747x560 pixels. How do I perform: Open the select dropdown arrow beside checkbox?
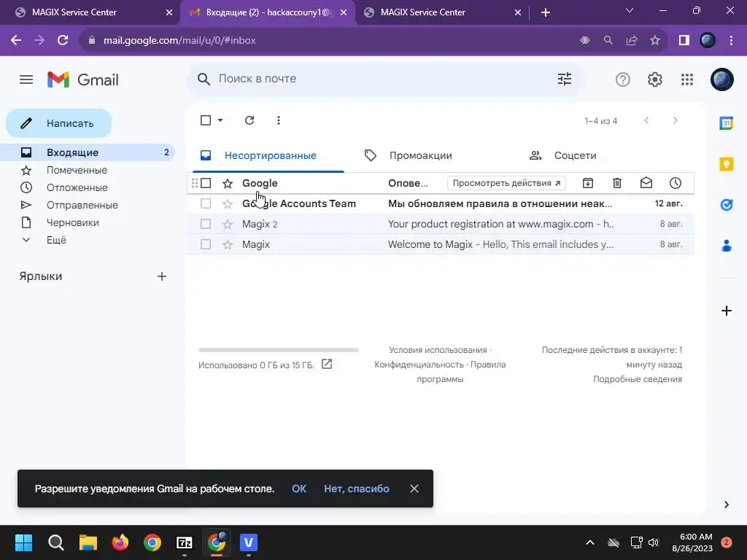coord(220,120)
